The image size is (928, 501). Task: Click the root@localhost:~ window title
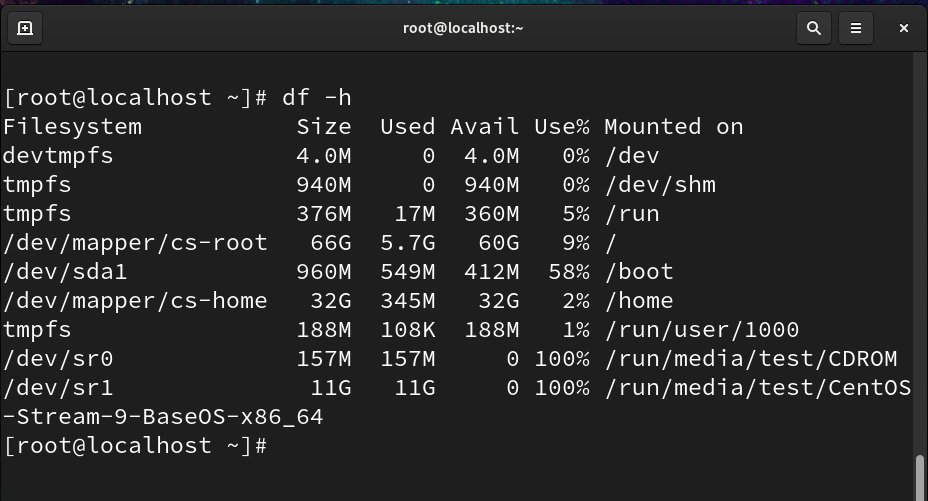coord(463,28)
